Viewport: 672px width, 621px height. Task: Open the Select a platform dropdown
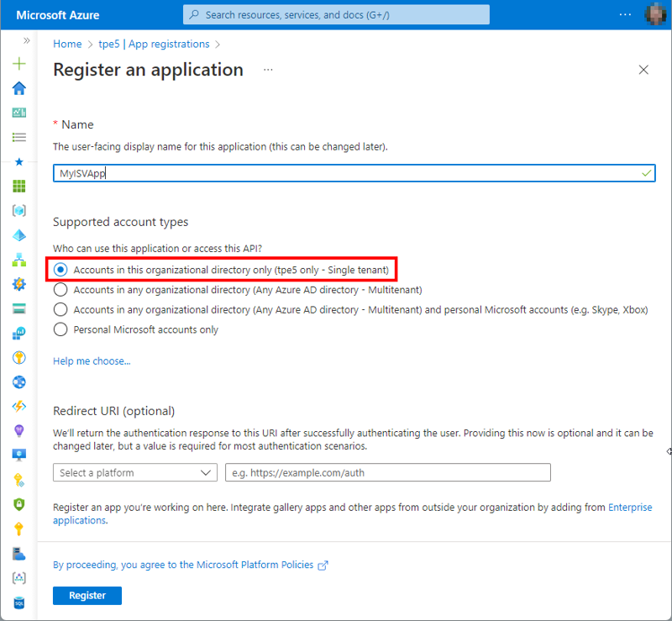(x=134, y=472)
